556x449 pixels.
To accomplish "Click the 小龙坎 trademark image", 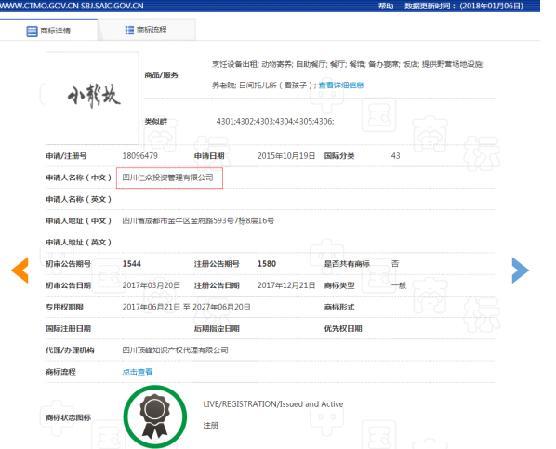I will click(94, 96).
